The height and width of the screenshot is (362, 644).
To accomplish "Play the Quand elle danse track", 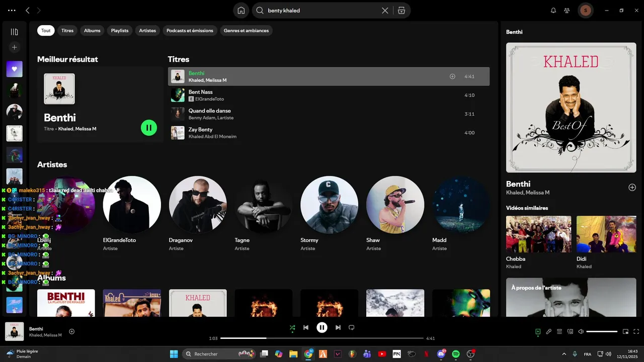I will coord(329,114).
